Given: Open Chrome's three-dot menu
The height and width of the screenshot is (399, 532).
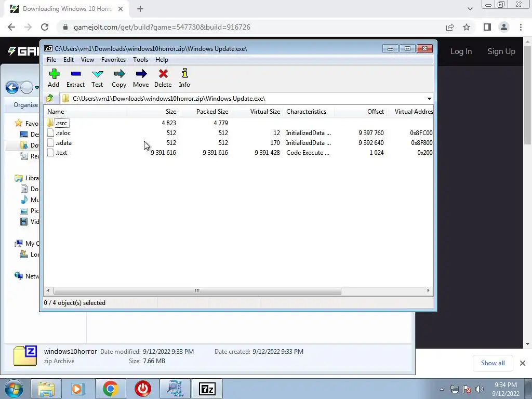Looking at the screenshot, I should 521,27.
